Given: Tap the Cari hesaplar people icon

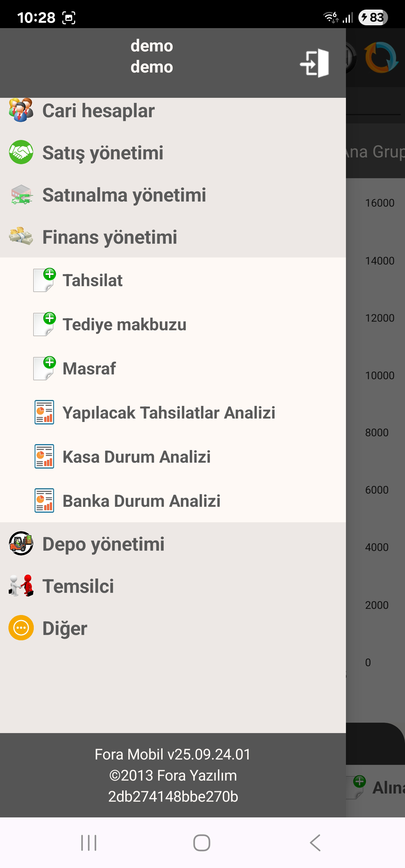Looking at the screenshot, I should tap(21, 110).
